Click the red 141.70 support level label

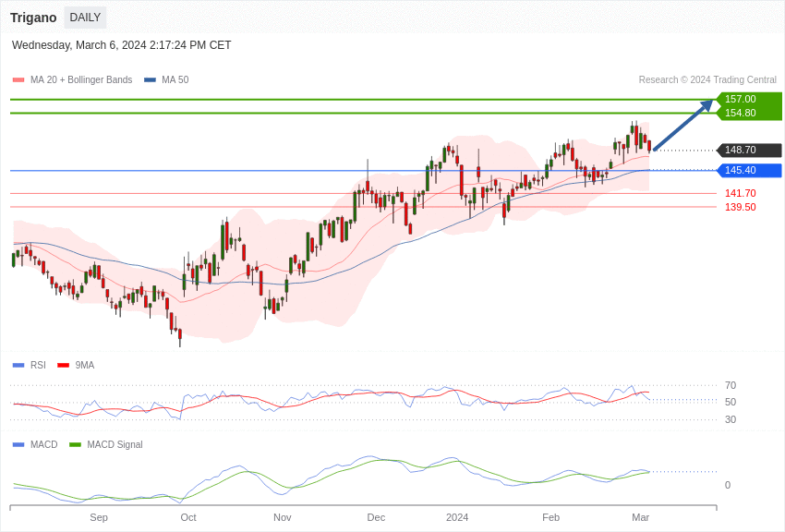[x=740, y=193]
